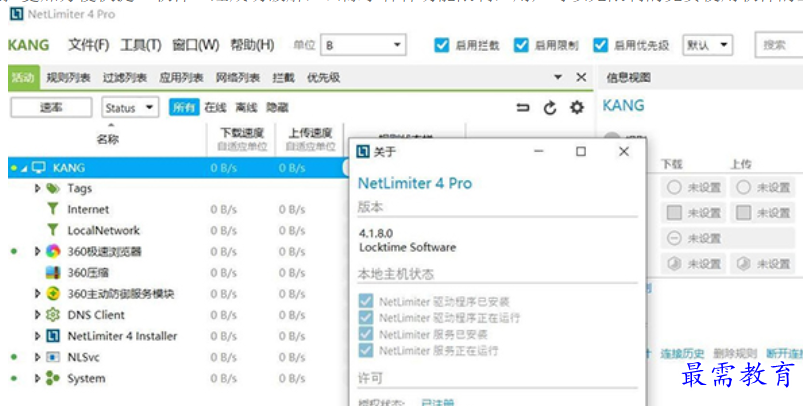Switch to the 优先级 tab

click(x=323, y=77)
